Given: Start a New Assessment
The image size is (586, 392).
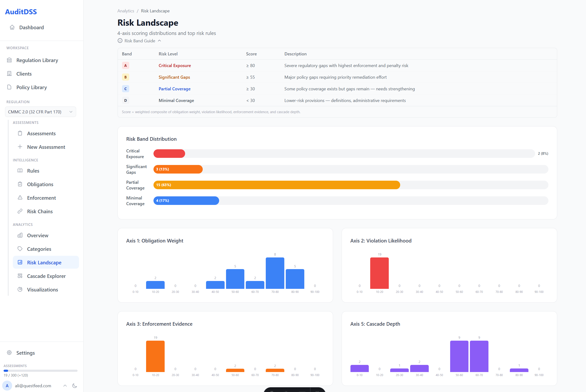Looking at the screenshot, I should pyautogui.click(x=46, y=147).
